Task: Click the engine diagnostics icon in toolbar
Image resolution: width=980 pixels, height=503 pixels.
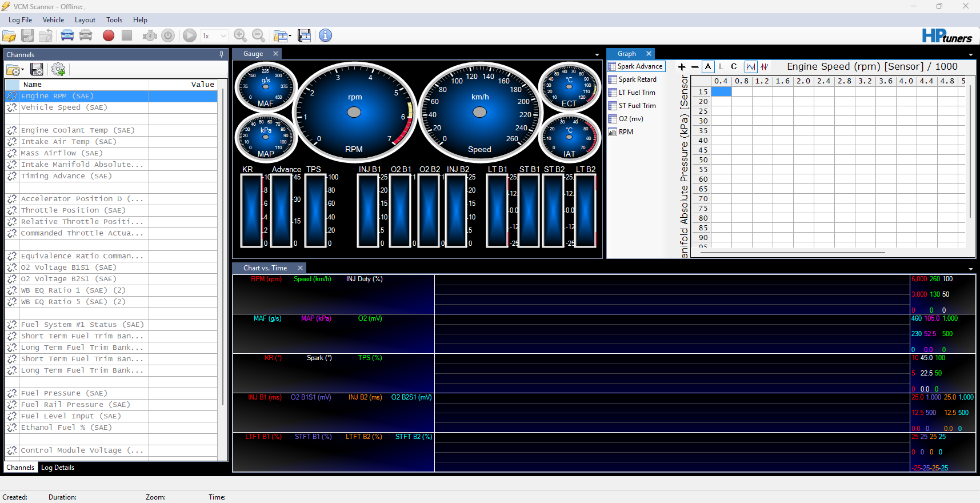Action: 150,35
